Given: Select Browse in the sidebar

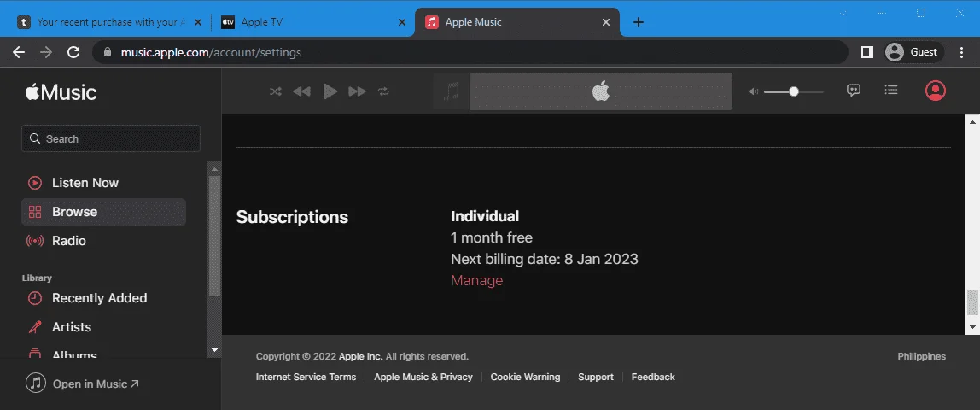Looking at the screenshot, I should click(104, 212).
